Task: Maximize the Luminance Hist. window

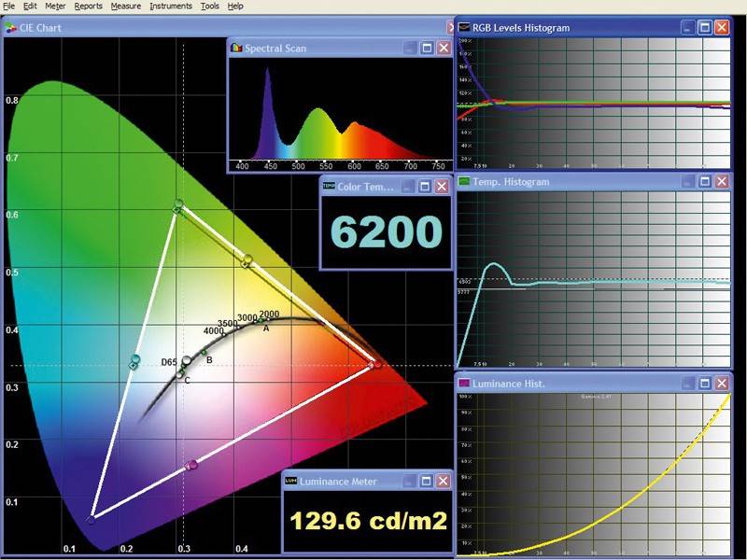Action: [705, 384]
